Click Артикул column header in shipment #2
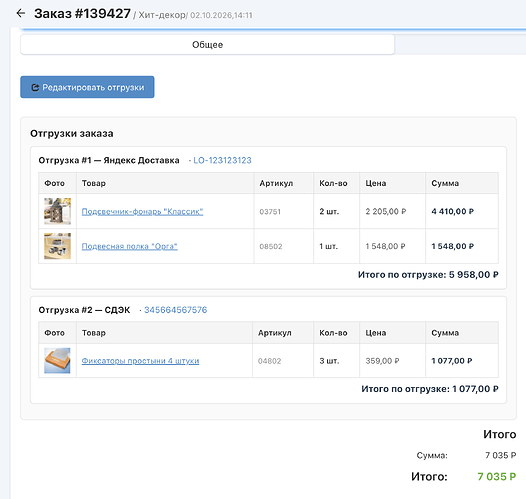This screenshot has height=499, width=526. tap(274, 333)
